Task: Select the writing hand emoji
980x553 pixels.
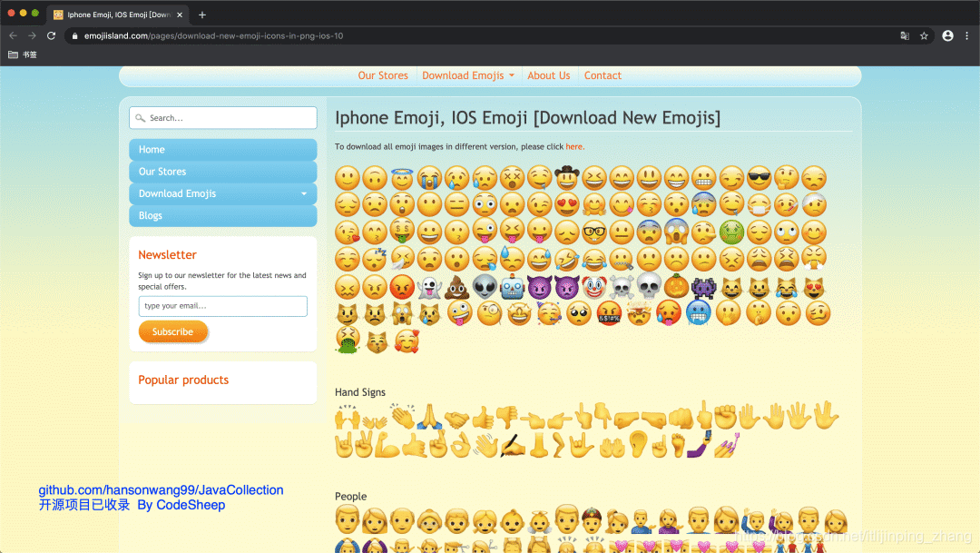Action: pos(513,446)
